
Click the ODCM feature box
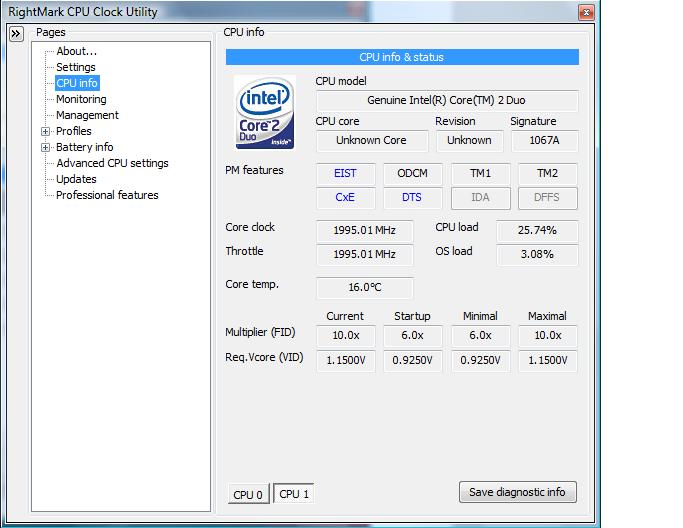click(413, 173)
